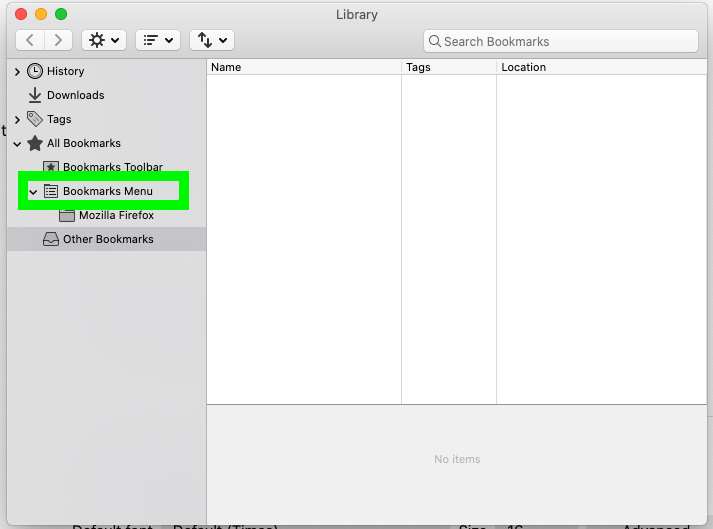713x529 pixels.
Task: Collapse the All Bookmarks tree
Action: pyautogui.click(x=17, y=144)
